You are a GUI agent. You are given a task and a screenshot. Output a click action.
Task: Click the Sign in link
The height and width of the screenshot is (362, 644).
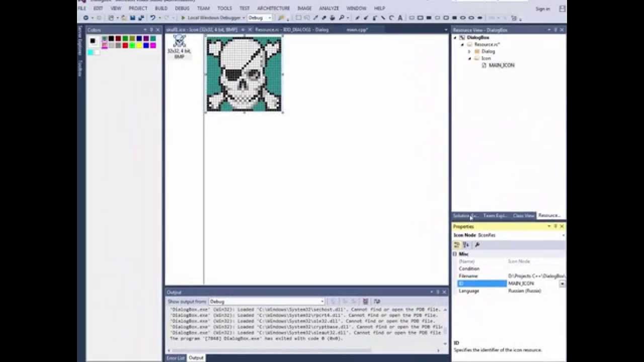coord(543,9)
